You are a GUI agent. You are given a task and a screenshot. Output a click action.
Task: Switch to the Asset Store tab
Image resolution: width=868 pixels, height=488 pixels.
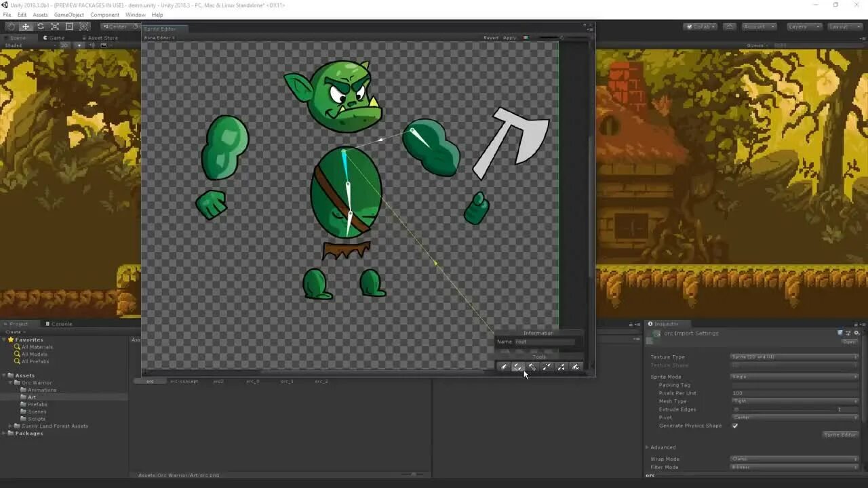pos(100,38)
